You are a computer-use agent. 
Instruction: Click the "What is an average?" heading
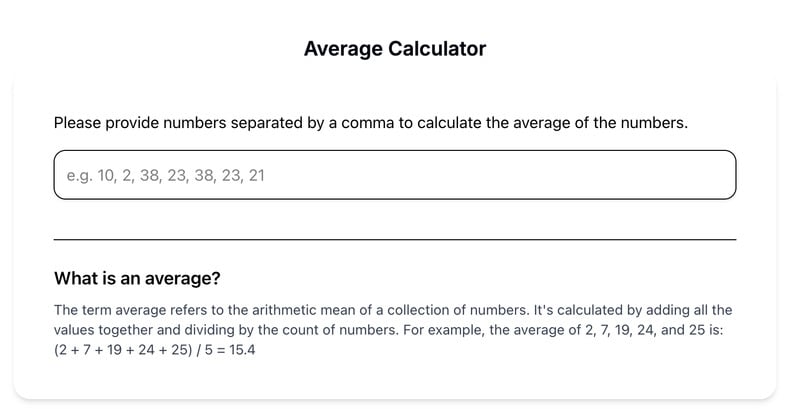tap(137, 278)
